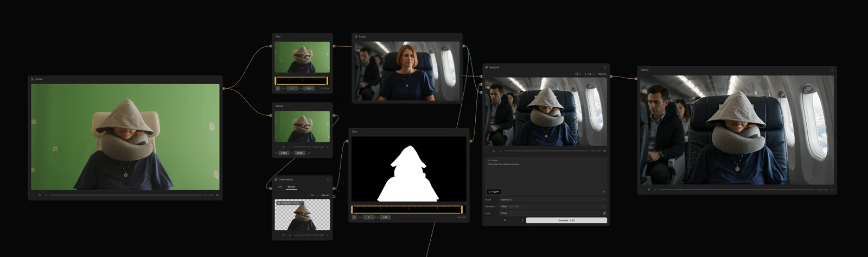Screen dimensions: 868x257
Task: Open the green-screen Trim node thumbnail
Action: pyautogui.click(x=302, y=57)
